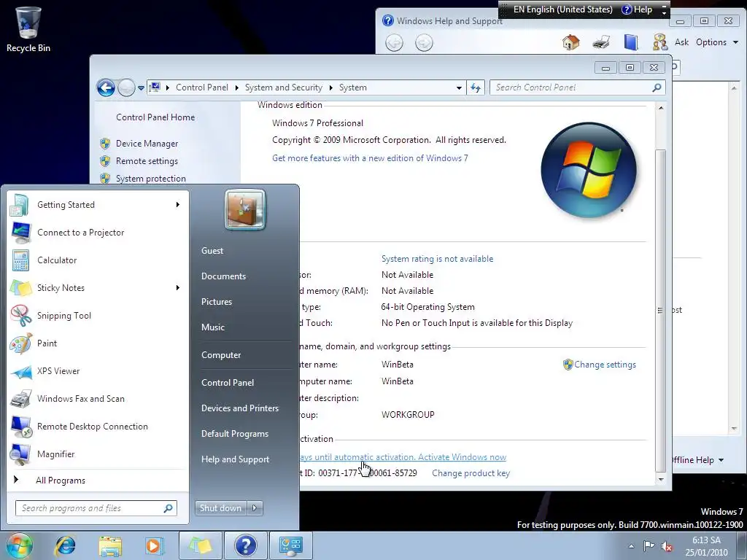The width and height of the screenshot is (747, 560).
Task: Show hidden tray icons arrow
Action: tap(631, 546)
